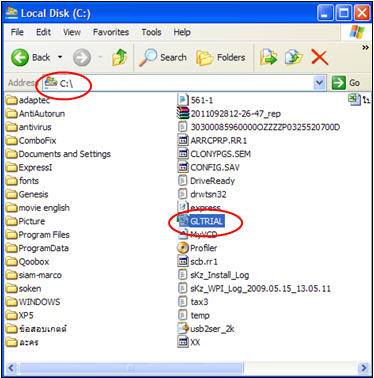Click the scroll right arrow

click(x=364, y=368)
